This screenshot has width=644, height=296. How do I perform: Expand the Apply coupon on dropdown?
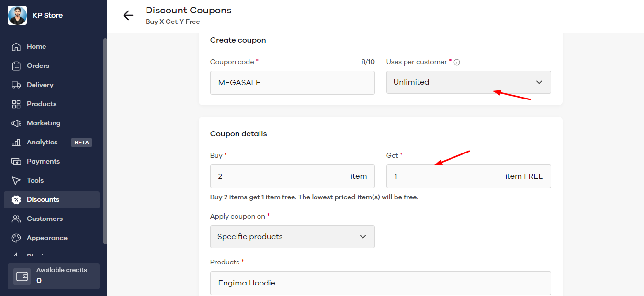(292, 237)
